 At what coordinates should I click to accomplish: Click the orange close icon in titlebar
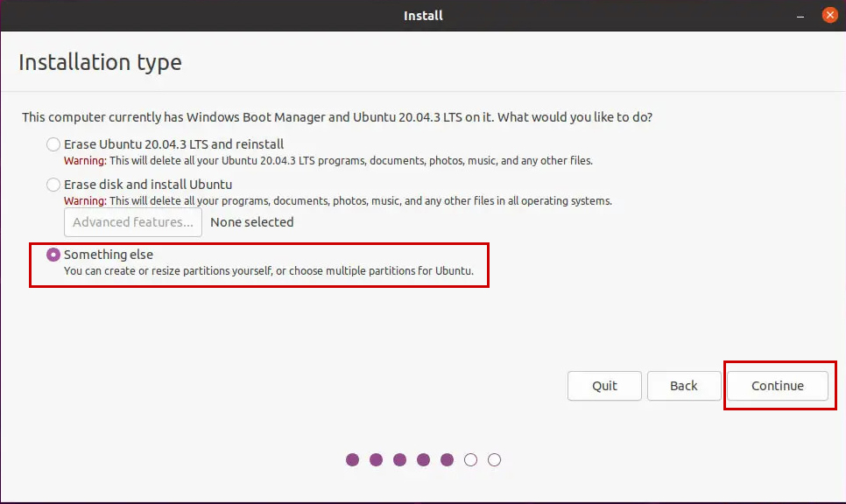click(x=830, y=14)
